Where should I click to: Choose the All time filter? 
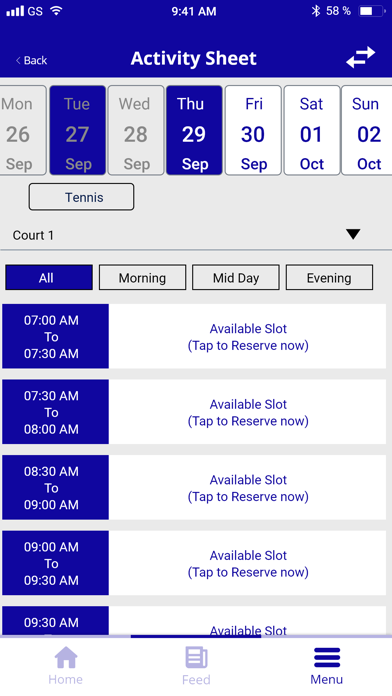click(49, 278)
